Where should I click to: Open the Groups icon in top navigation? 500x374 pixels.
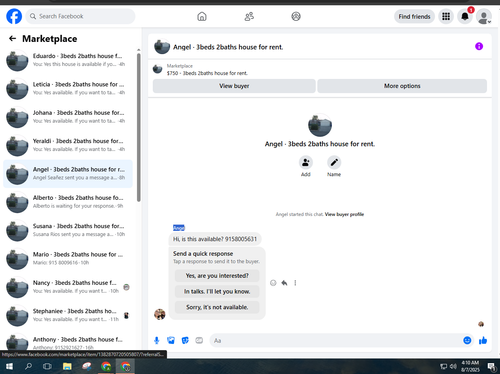296,16
